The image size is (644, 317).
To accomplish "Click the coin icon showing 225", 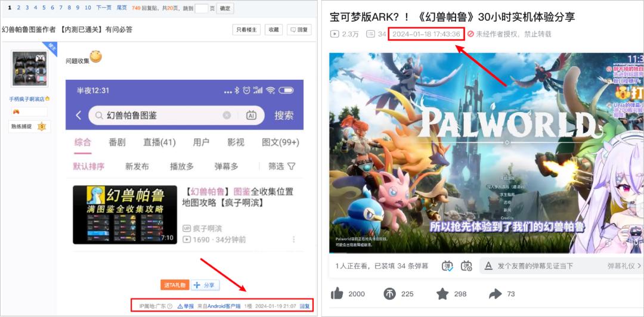I will 389,294.
